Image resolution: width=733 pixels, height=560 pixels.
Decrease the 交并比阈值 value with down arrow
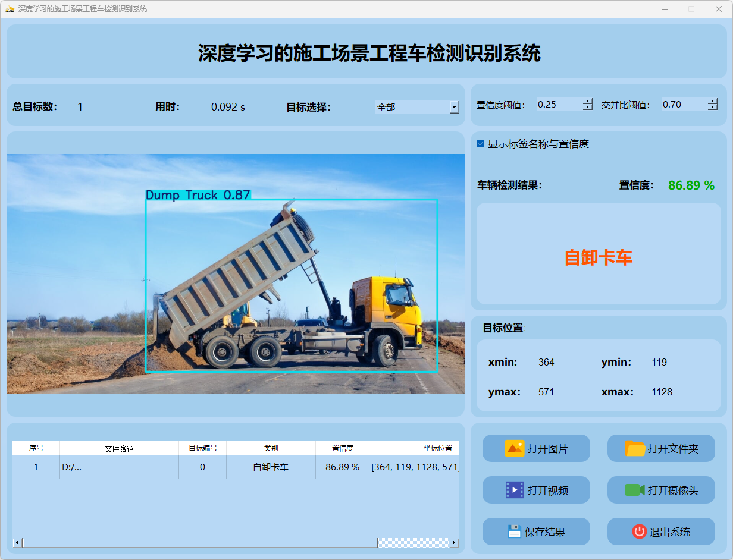(x=713, y=108)
